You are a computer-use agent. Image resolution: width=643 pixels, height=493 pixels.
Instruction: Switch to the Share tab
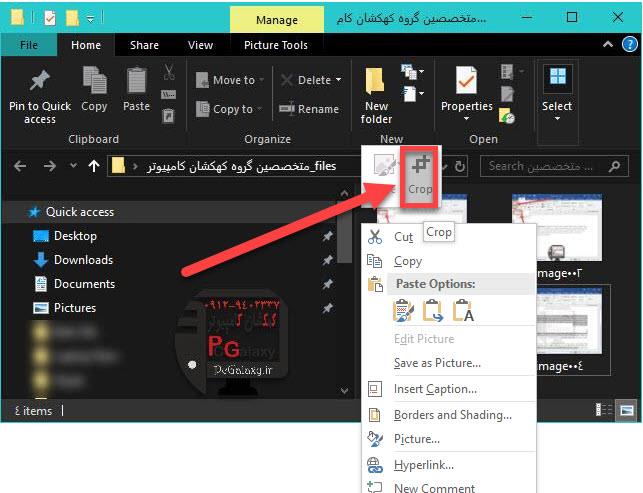tap(144, 45)
